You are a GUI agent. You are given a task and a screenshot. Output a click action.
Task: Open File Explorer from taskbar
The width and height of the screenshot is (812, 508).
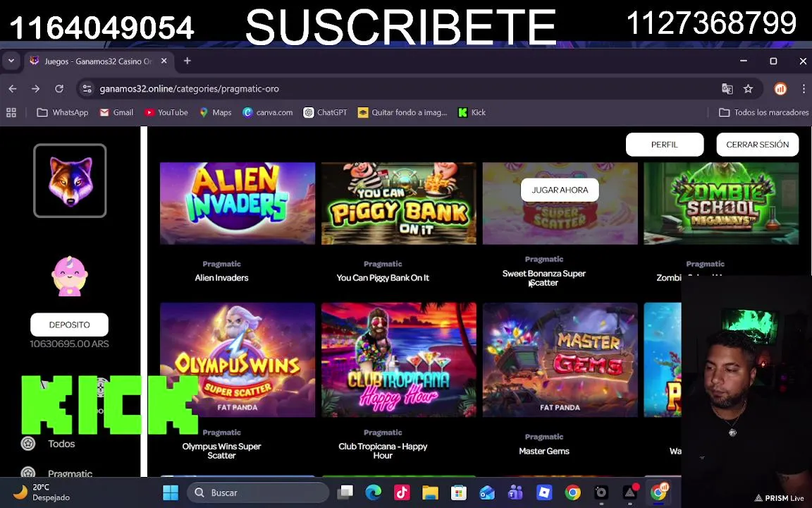[431, 492]
